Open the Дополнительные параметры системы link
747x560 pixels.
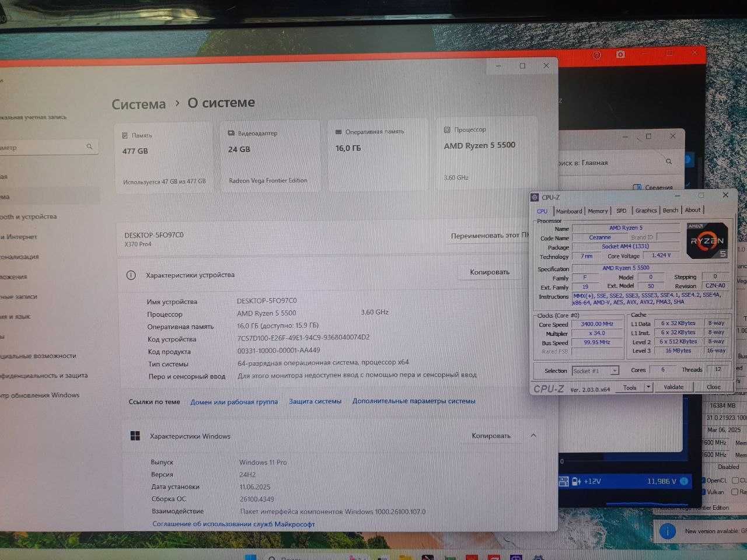(x=414, y=401)
